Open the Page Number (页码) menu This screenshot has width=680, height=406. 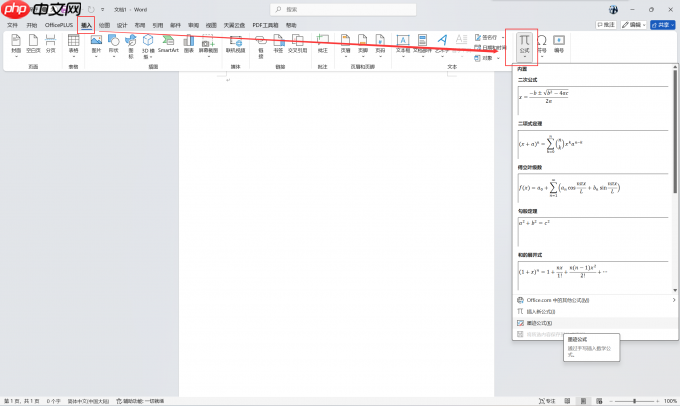tap(380, 46)
